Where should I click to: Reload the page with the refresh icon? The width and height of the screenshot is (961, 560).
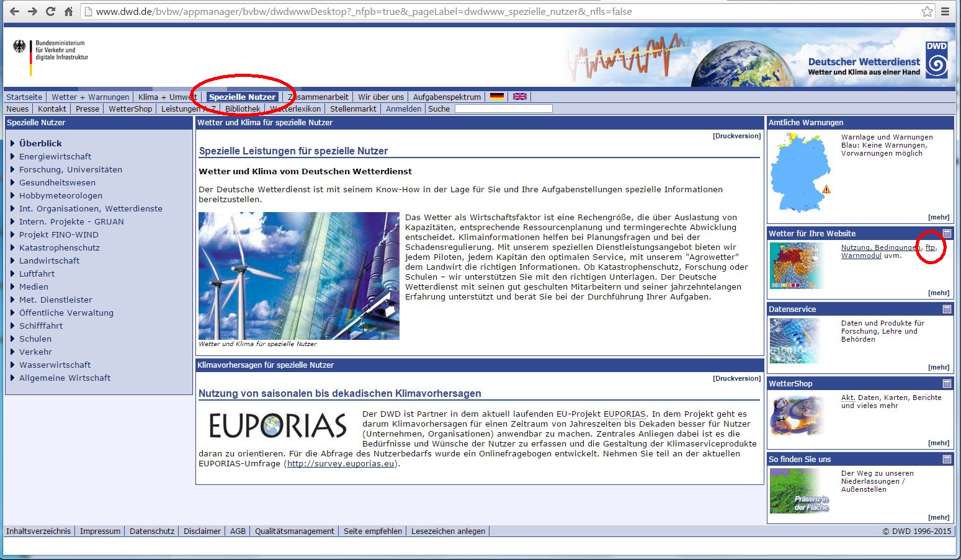(51, 12)
